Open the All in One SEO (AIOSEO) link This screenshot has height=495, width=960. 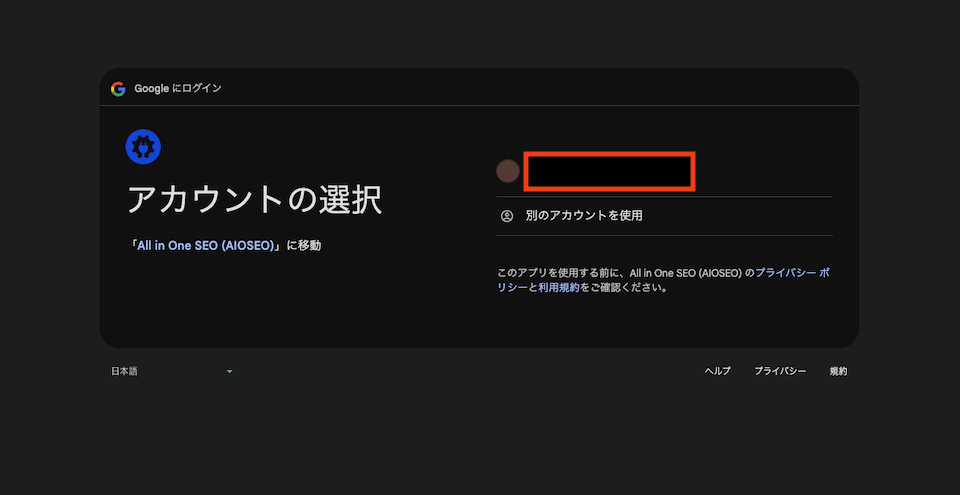(206, 246)
